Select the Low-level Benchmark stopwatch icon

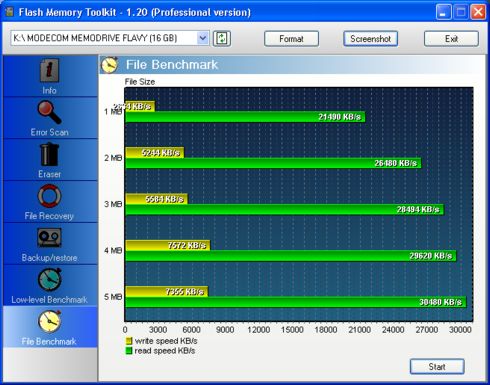click(x=49, y=280)
